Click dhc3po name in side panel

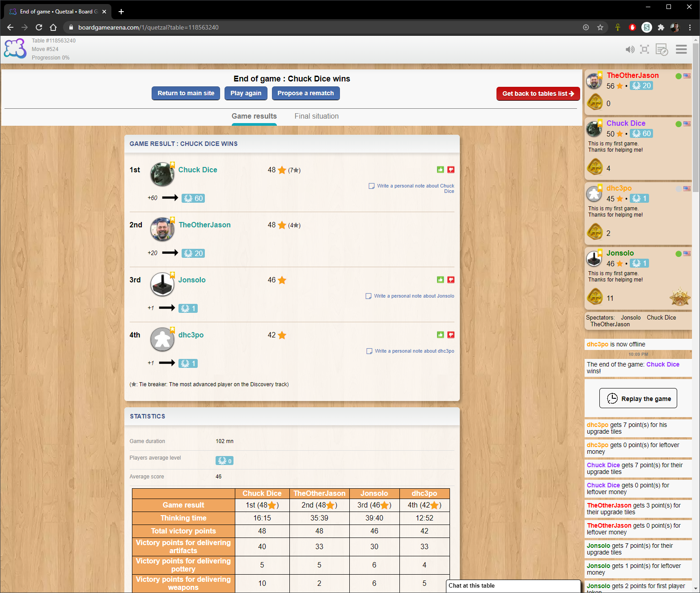point(619,188)
